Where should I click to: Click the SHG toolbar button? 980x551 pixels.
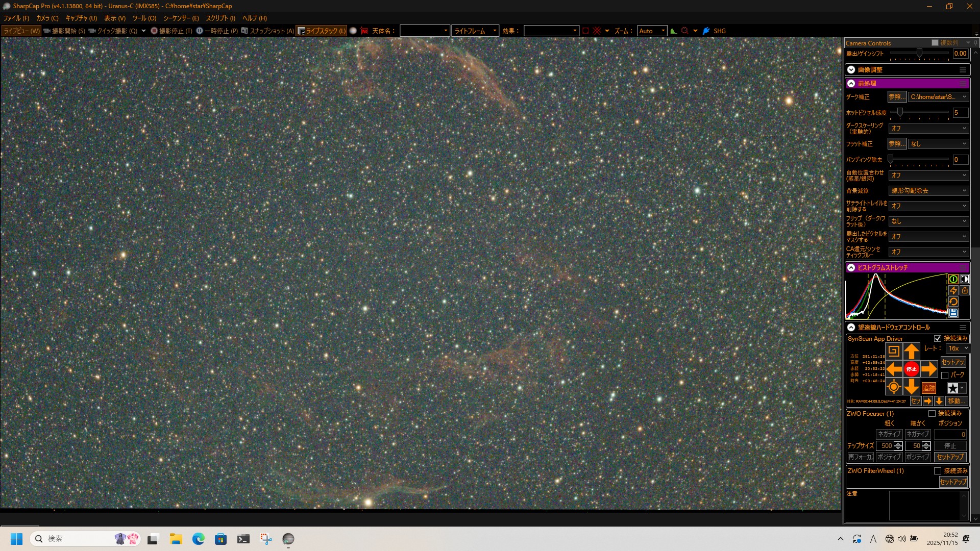coord(719,31)
